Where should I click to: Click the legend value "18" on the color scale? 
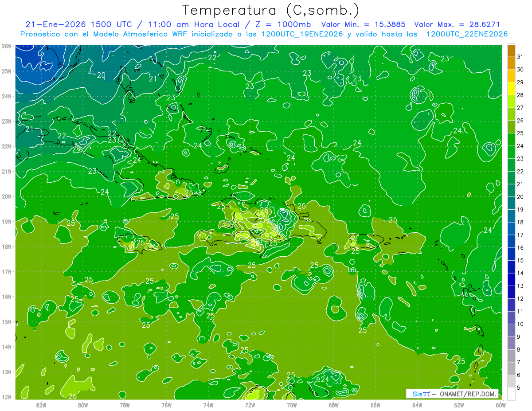520,222
